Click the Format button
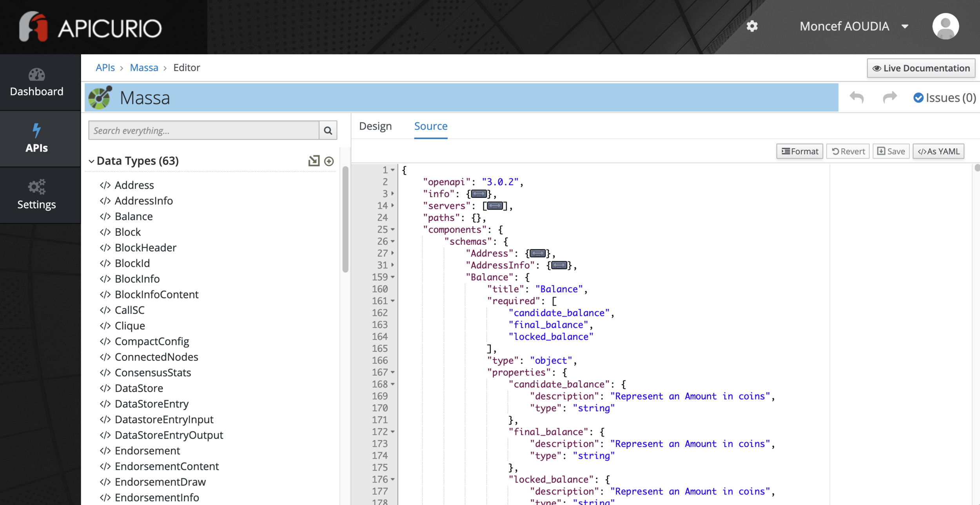This screenshot has height=505, width=980. (799, 151)
